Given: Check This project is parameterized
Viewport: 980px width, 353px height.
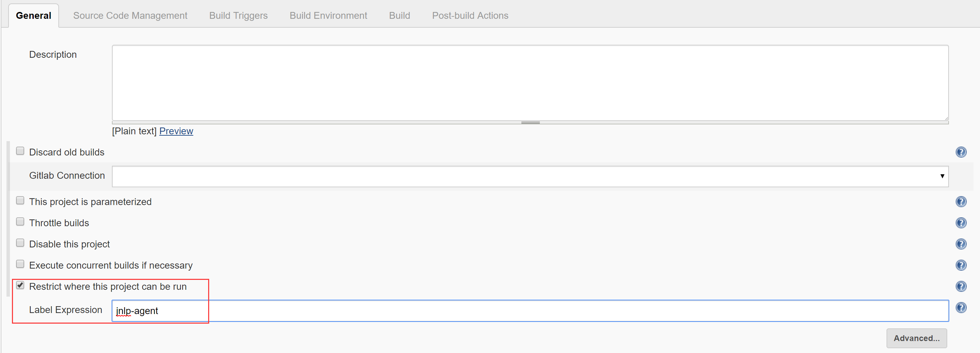Looking at the screenshot, I should [20, 201].
